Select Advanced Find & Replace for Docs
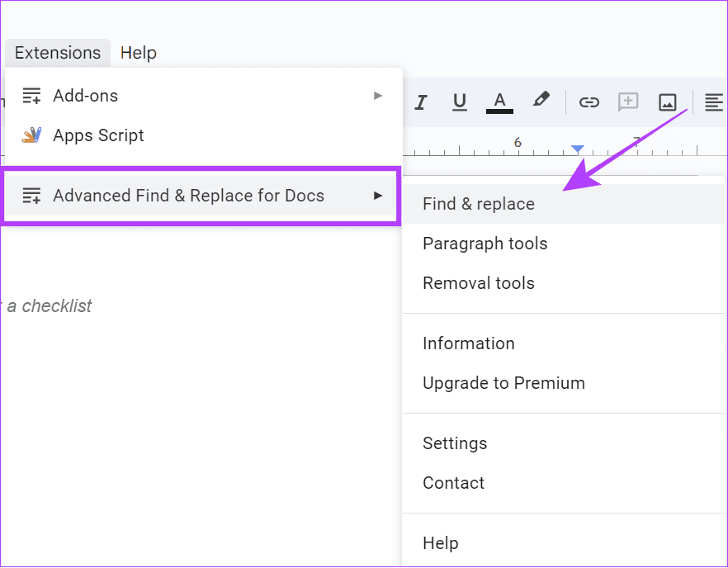This screenshot has width=728, height=568. [201, 196]
